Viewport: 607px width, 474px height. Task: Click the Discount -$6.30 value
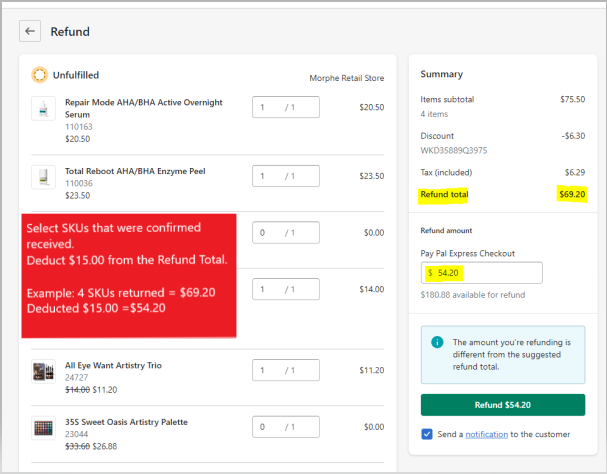[573, 136]
